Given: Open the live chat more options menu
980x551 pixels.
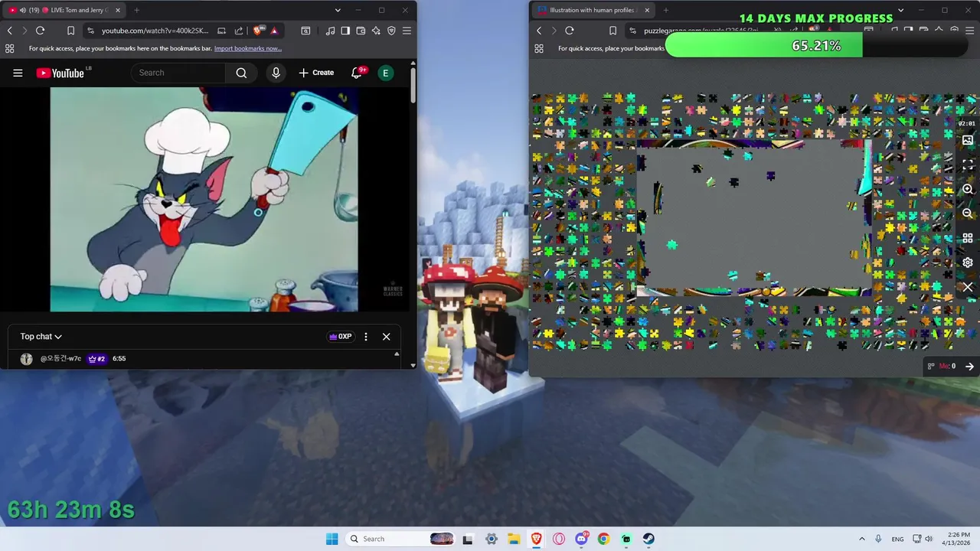Looking at the screenshot, I should 366,337.
